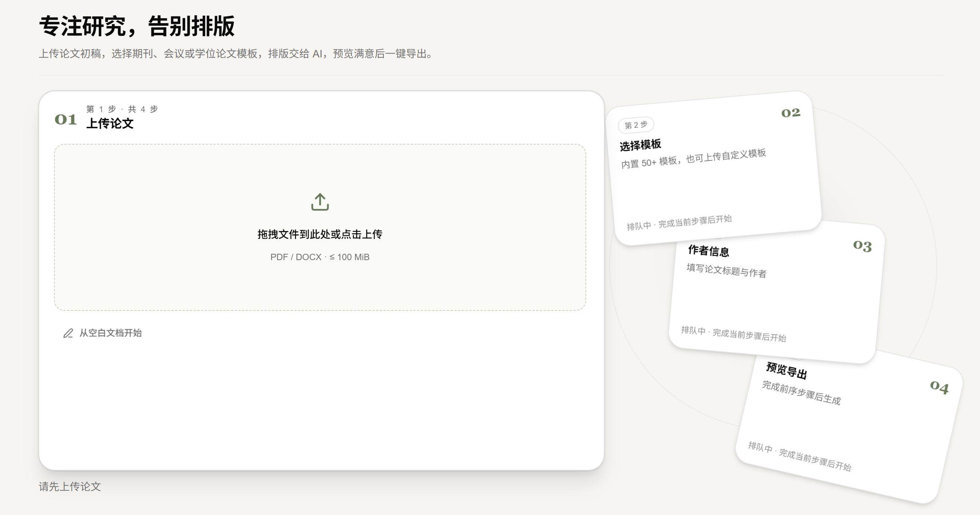Click the subtitle starting with 上传论文初稿
This screenshot has width=980, height=515.
[236, 54]
